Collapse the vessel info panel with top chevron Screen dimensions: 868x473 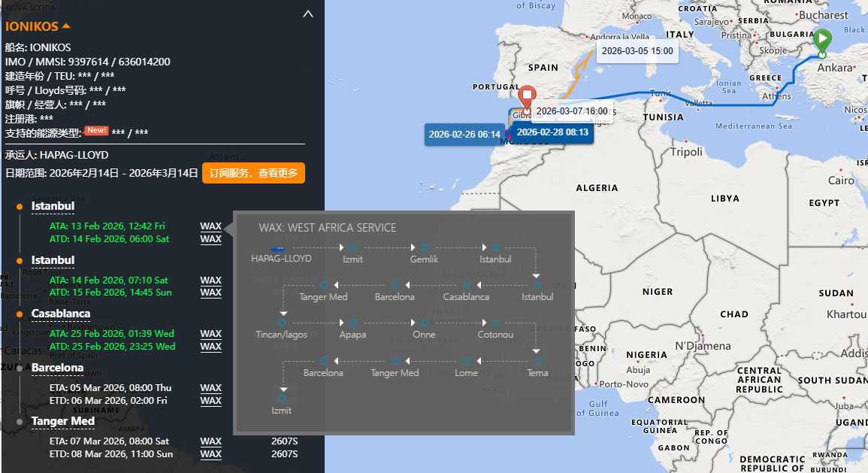(307, 13)
